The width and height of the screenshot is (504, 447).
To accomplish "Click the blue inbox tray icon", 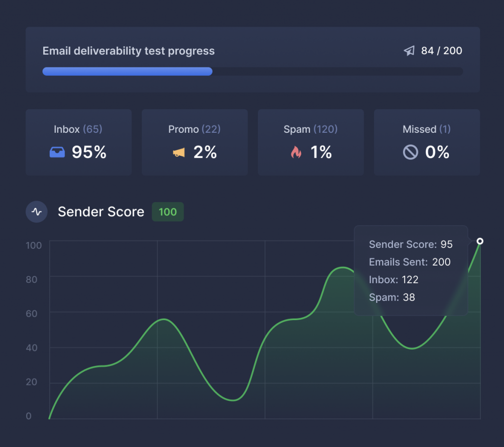I will coord(57,152).
